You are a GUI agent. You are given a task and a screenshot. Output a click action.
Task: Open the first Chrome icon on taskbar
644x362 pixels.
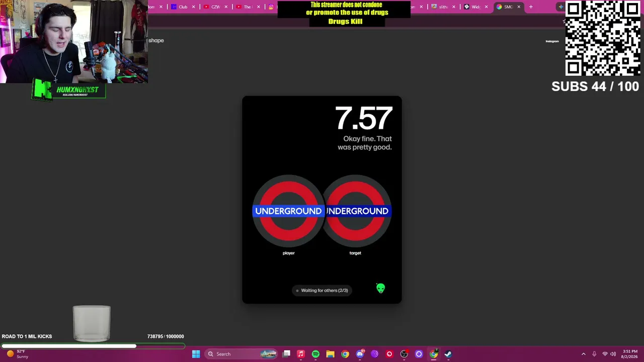point(345,354)
